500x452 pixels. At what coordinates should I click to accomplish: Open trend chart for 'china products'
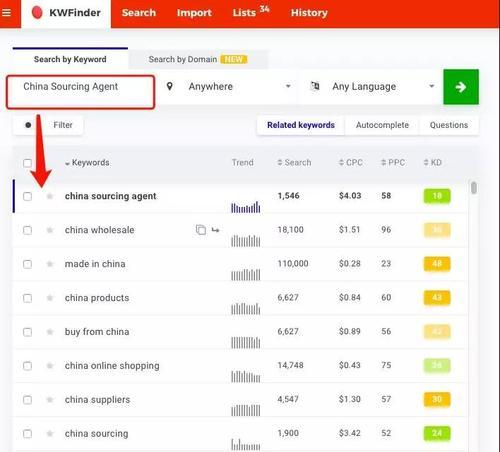(x=246, y=309)
